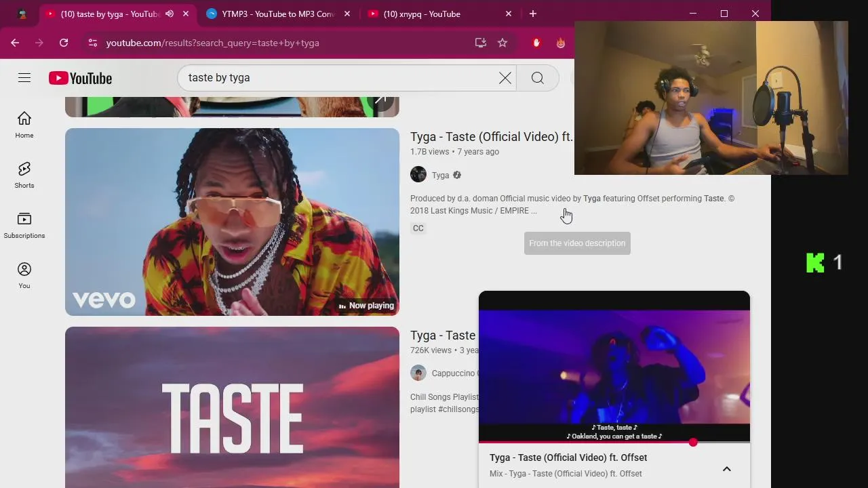Image resolution: width=868 pixels, height=488 pixels.
Task: Click the 1.7B views 7 years ago text
Action: click(x=454, y=152)
